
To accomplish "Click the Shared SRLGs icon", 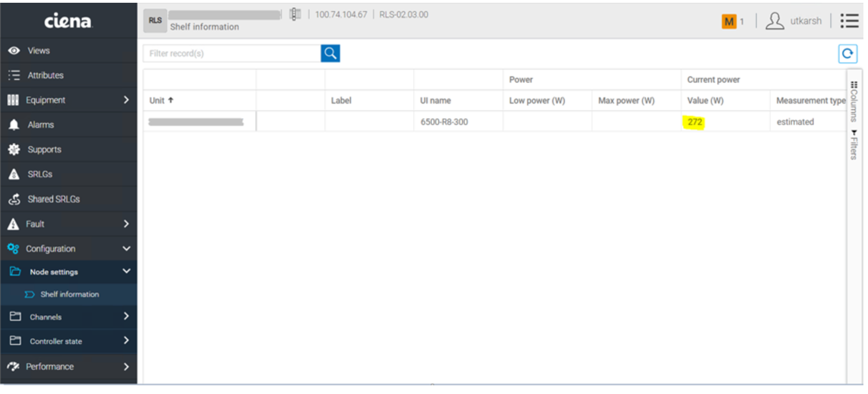I will [x=14, y=199].
